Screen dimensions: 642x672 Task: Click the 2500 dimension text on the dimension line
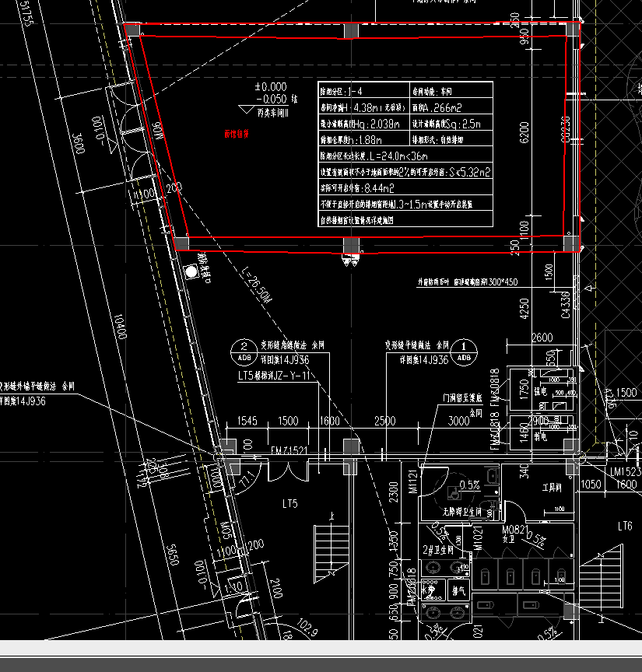click(384, 421)
